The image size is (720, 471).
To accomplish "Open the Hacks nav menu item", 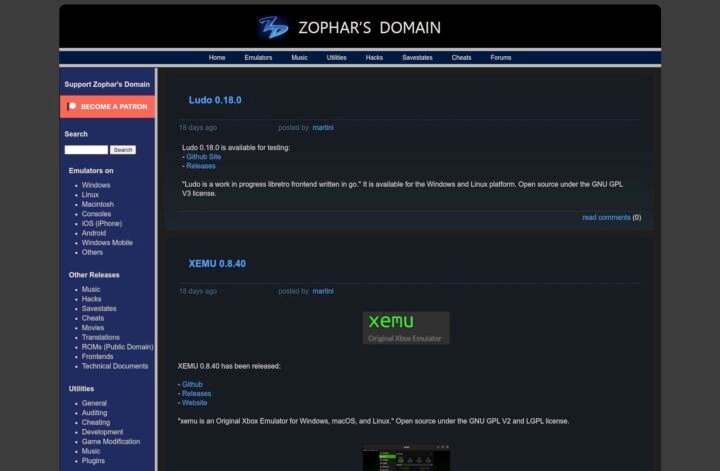I will 374,58.
